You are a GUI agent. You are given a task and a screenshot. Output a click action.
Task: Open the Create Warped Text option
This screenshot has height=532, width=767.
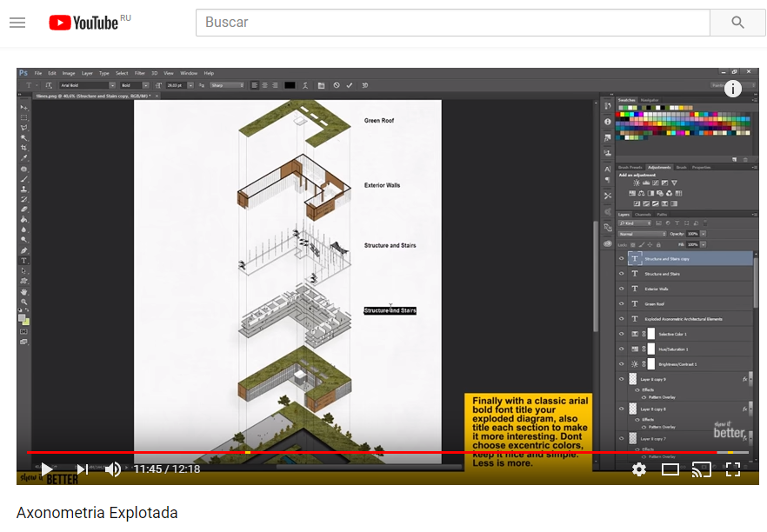click(x=305, y=85)
